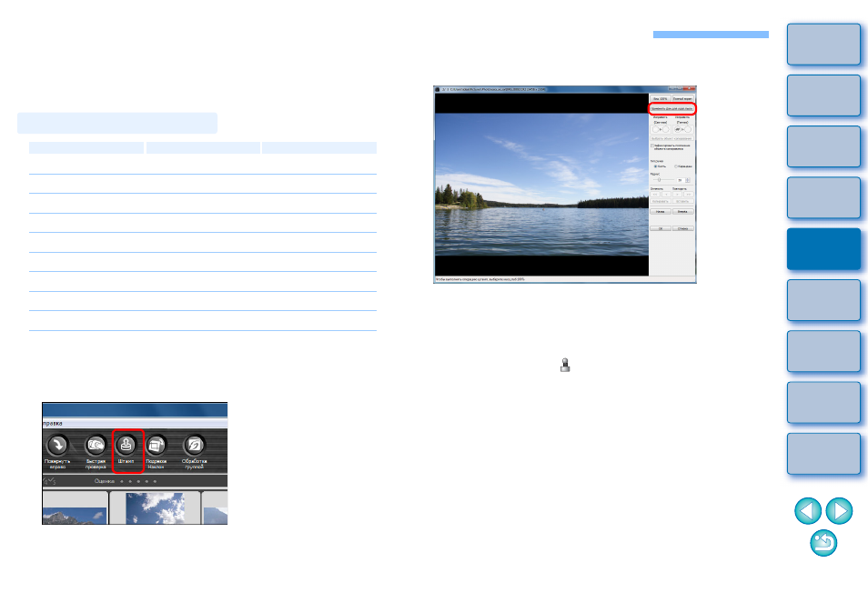Click the return-to-previous-view round icon
Screen dimensions: 868x613
coord(823,543)
